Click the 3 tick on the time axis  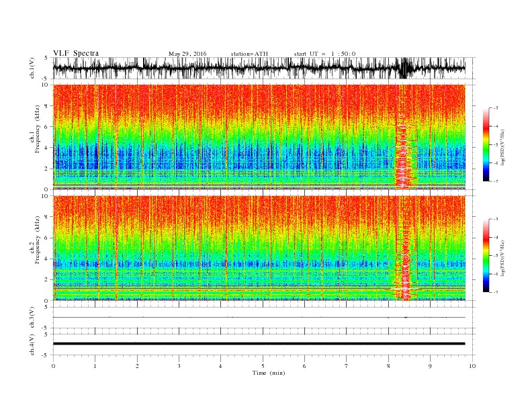(179, 366)
